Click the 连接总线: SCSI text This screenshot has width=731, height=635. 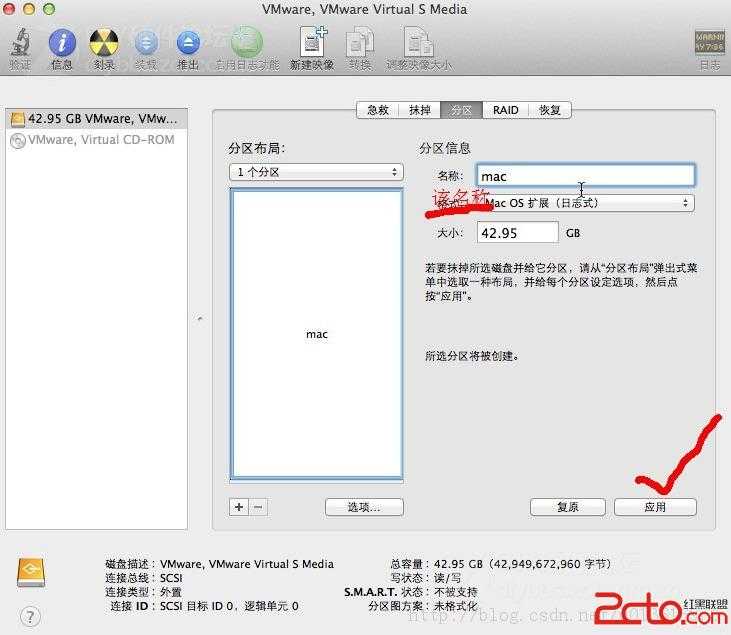[x=144, y=578]
